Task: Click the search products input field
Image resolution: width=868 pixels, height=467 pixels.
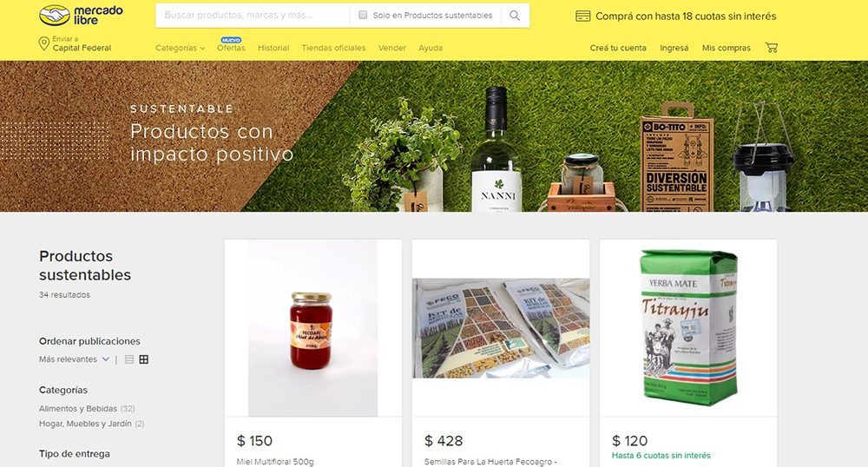Action: click(x=254, y=16)
